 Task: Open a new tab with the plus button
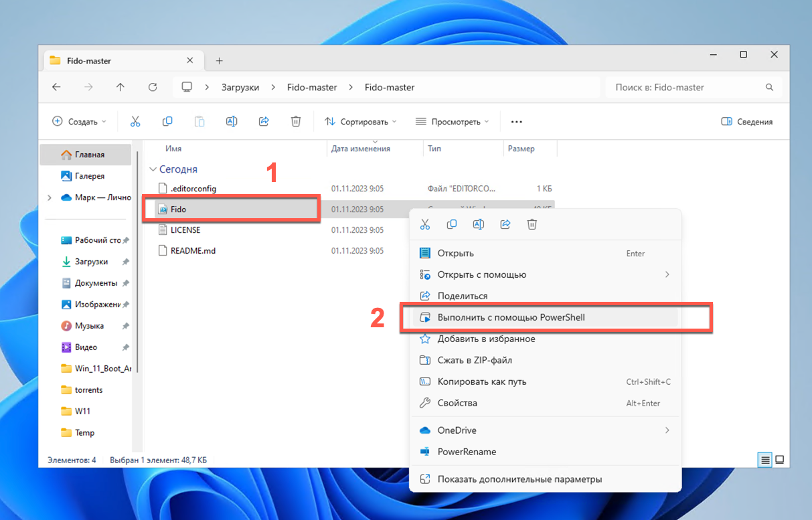(x=219, y=60)
